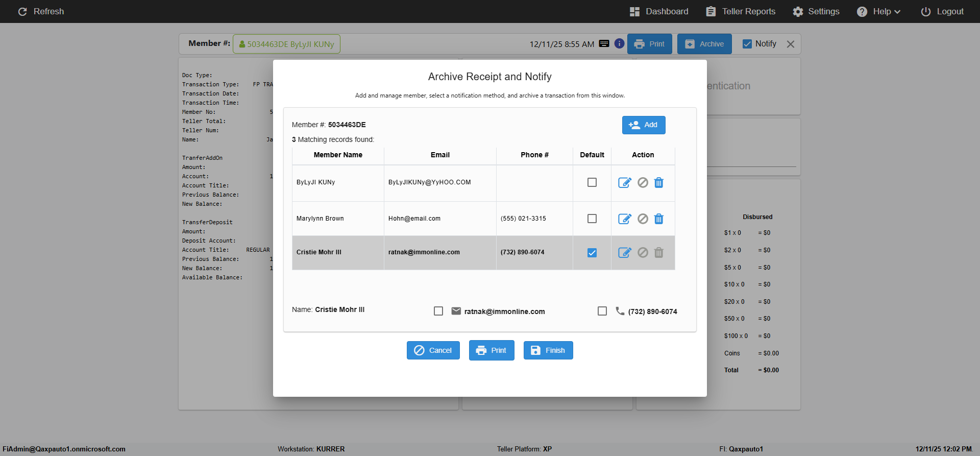Close the member receipt panel with X
Image resolution: width=980 pixels, height=456 pixels.
791,44
